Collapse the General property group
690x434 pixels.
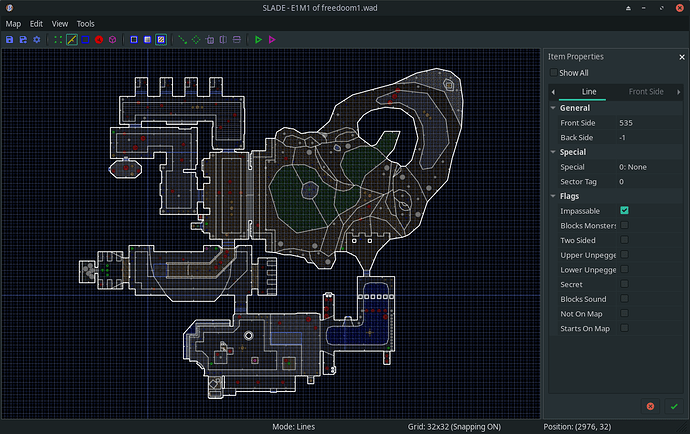tap(552, 108)
